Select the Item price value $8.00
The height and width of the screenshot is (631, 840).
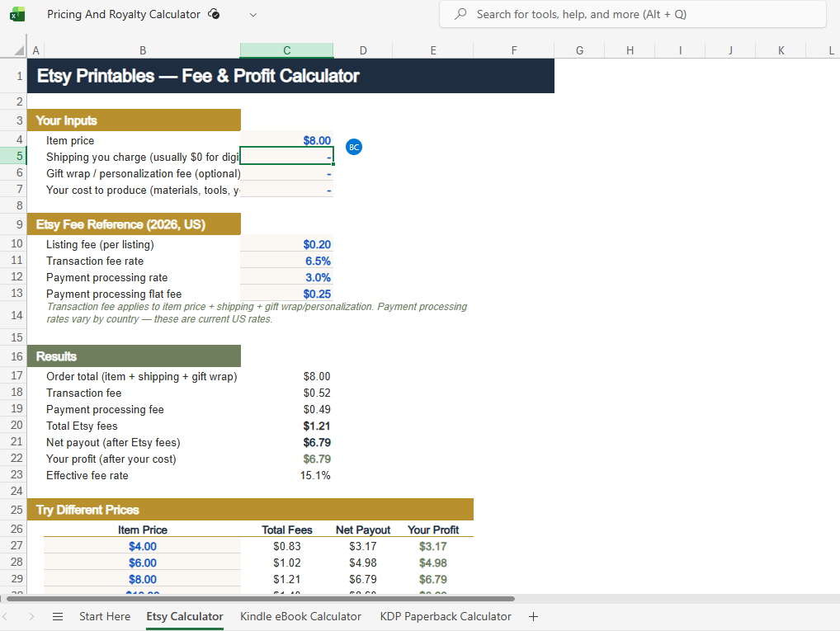(286, 140)
